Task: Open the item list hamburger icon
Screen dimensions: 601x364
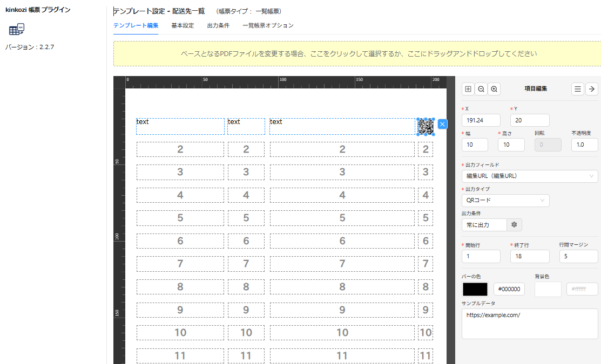Action: [578, 89]
